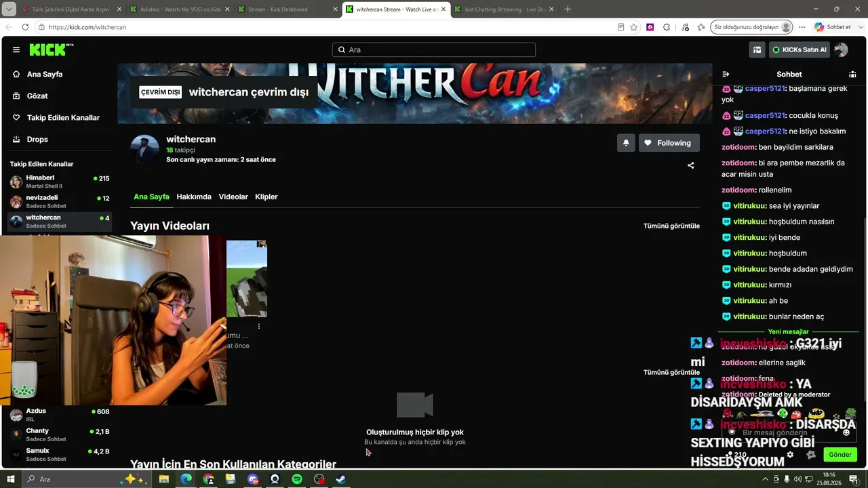Open the share icon under Following
Image resolution: width=868 pixels, height=488 pixels.
click(690, 165)
